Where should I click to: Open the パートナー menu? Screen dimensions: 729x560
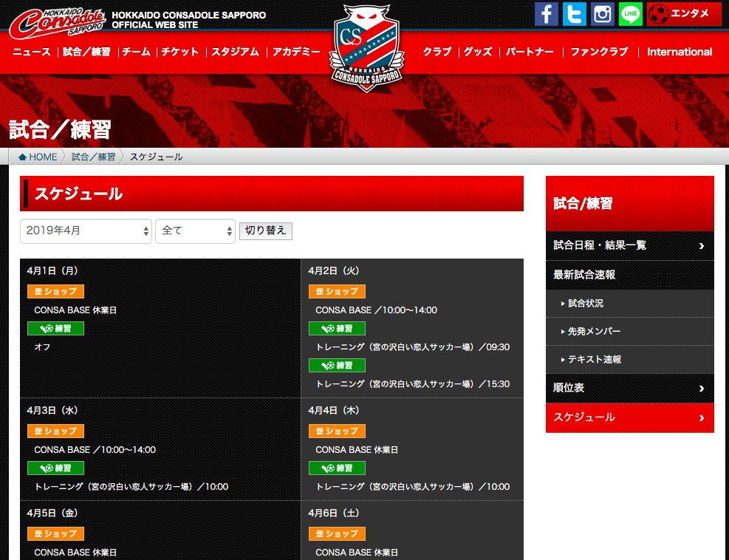click(x=530, y=52)
